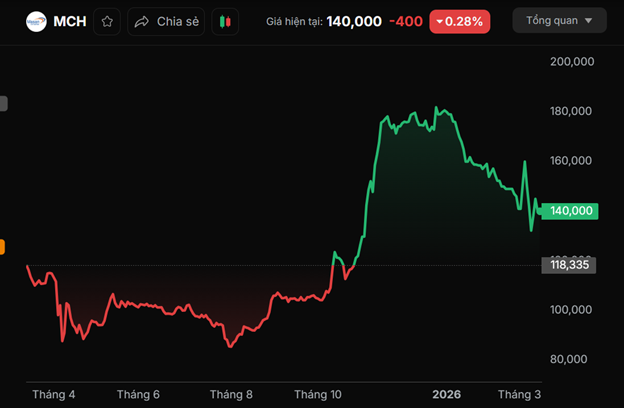
Task: Click the Tháng 4 time axis label
Action: 54,394
